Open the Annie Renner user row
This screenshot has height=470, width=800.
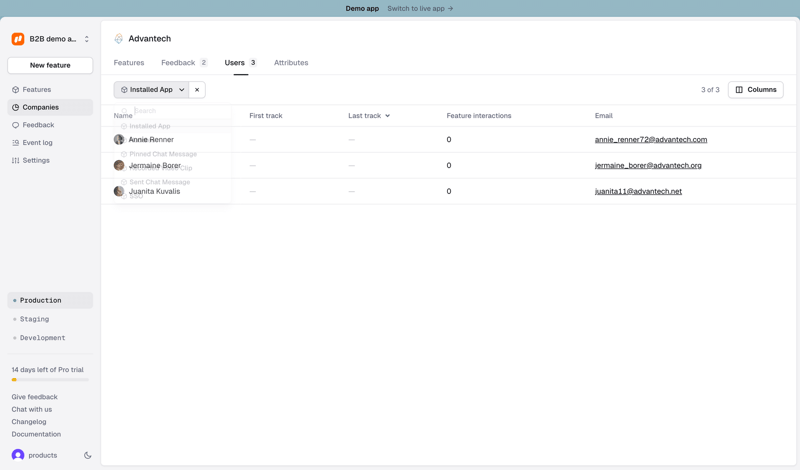tap(450, 139)
